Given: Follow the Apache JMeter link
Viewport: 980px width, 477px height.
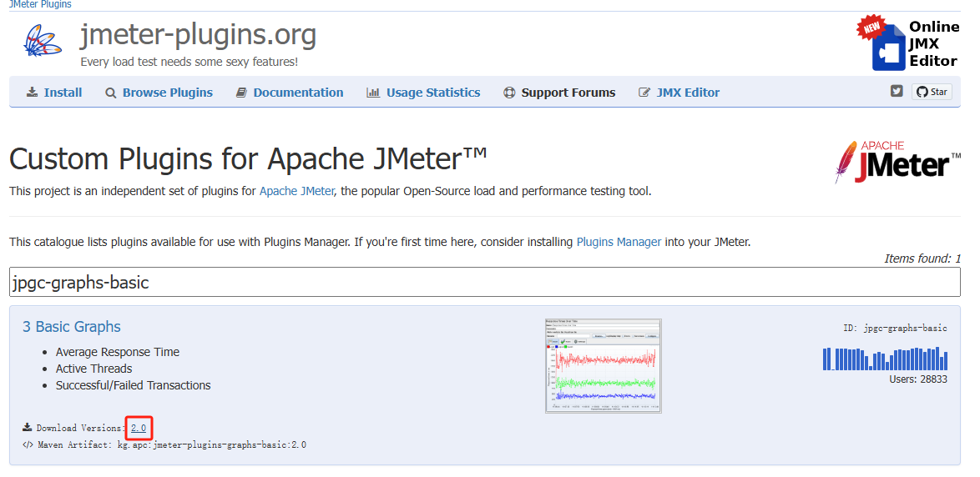Looking at the screenshot, I should point(297,191).
